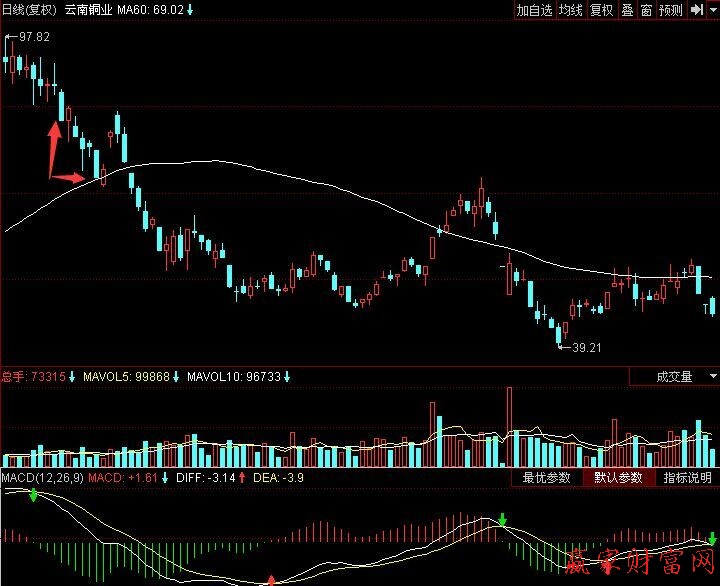Click the green arrow marker at MACD peak
The image size is (720, 586).
point(503,520)
